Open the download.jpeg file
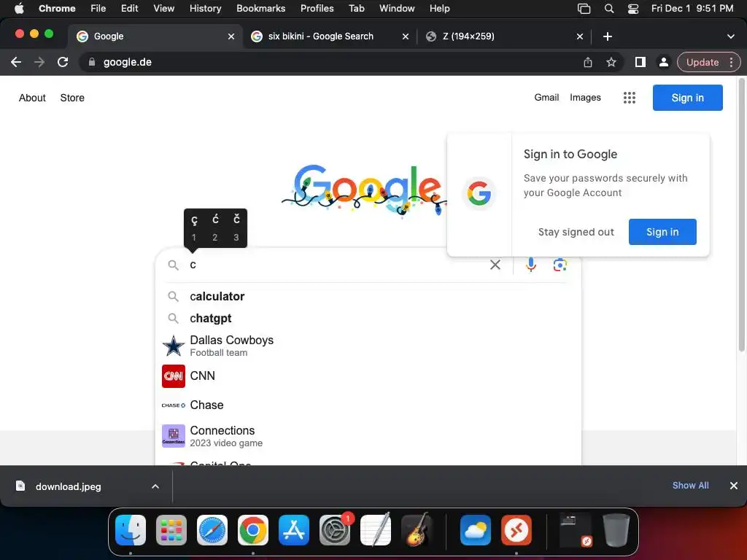Viewport: 747px width, 560px height. (x=68, y=486)
